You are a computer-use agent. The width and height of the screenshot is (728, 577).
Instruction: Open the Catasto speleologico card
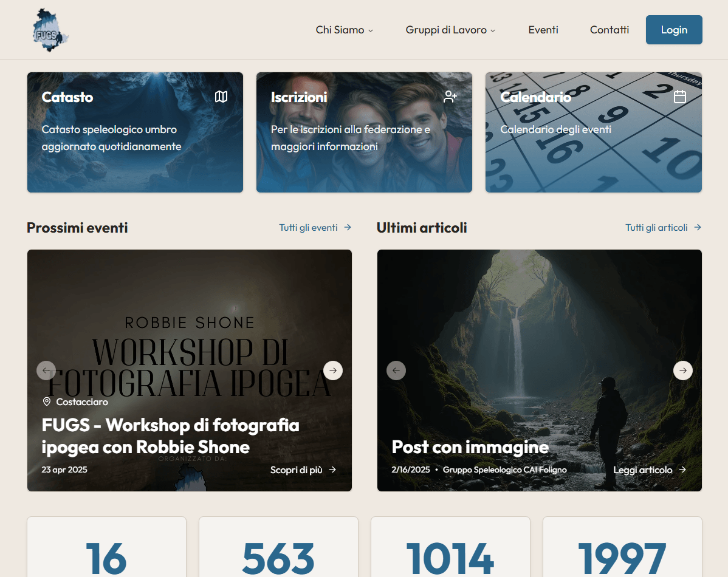[135, 132]
